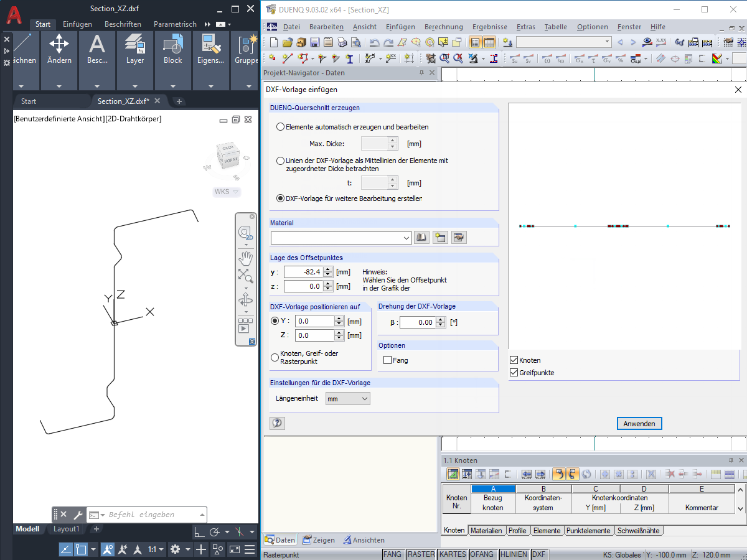Screen dimensions: 747x560
Task: Click AutoCAD command line wrench icon
Action: 78,515
